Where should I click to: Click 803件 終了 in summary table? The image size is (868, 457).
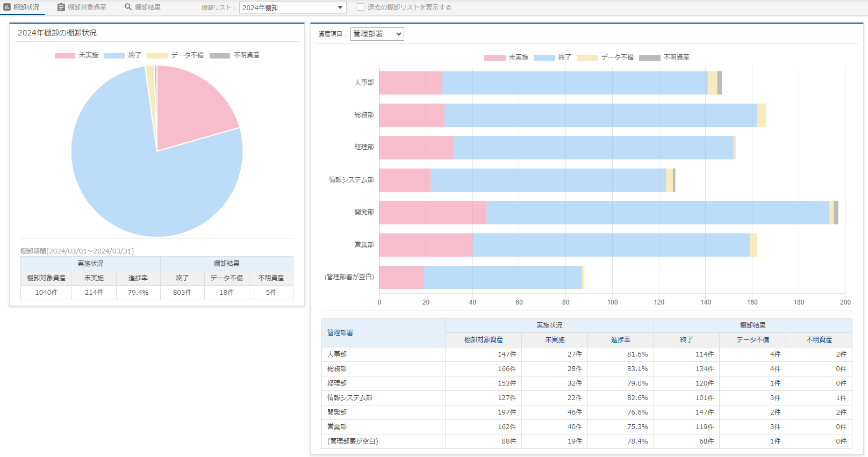click(x=182, y=293)
